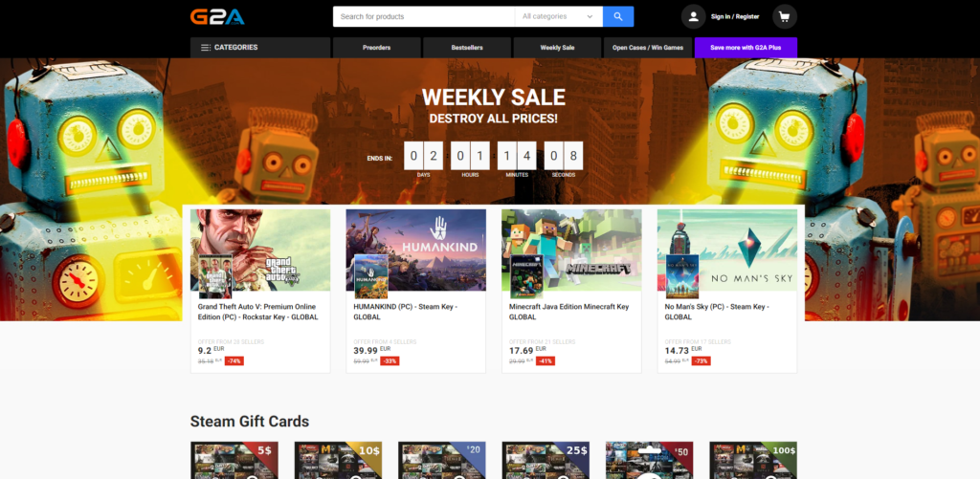Click the G2A logo
Screen dimensions: 980x479
pyautogui.click(x=217, y=16)
